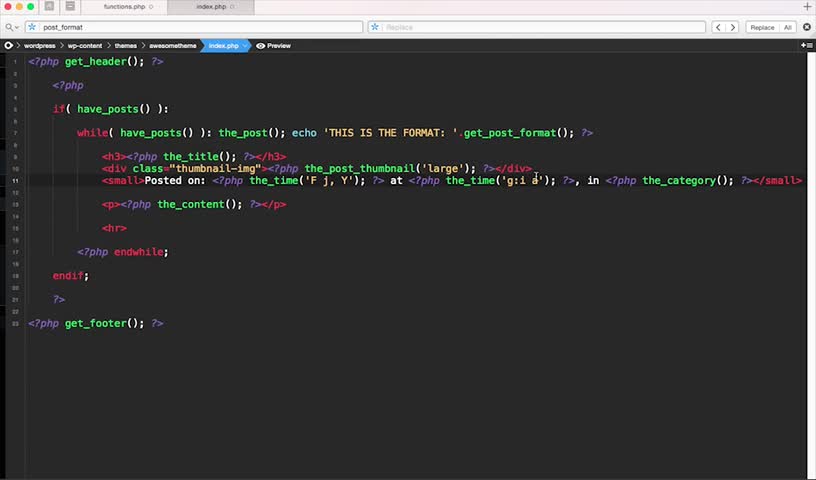Add a new tab with the plus button
The width and height of the screenshot is (816, 480).
(807, 7)
